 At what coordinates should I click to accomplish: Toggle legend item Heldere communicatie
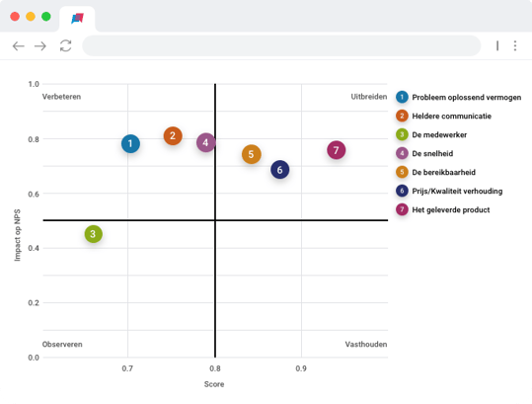[x=444, y=116]
